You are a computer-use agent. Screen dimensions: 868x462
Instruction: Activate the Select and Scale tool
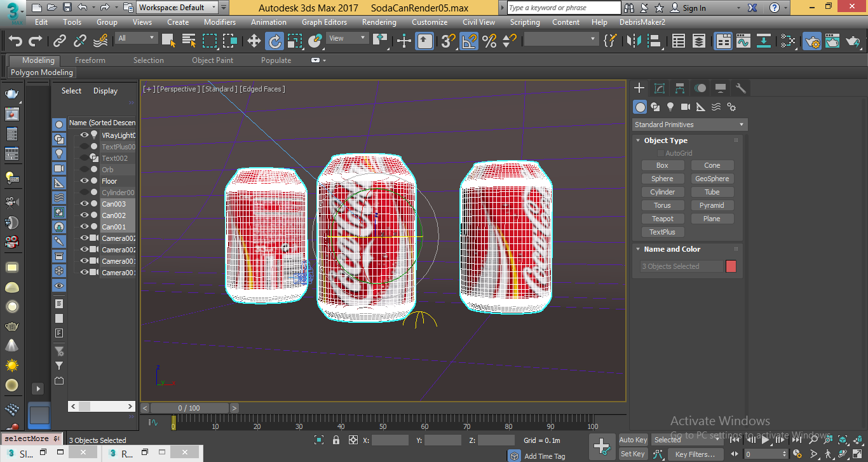[295, 41]
